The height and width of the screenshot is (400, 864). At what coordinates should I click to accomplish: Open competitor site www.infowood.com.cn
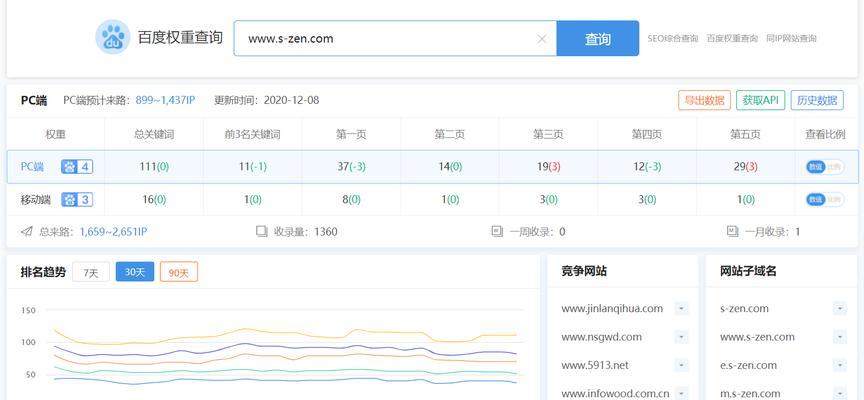[615, 393]
